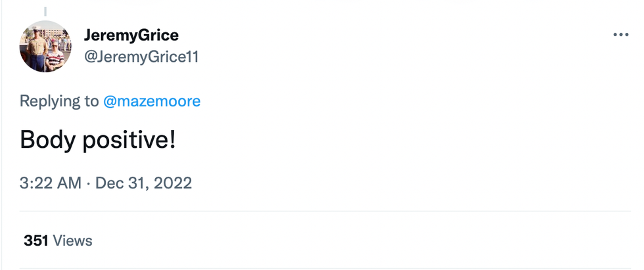Viewport: 644px width, 270px height.
Task: Select the tweet text 'Body positive!'
Action: click(97, 139)
